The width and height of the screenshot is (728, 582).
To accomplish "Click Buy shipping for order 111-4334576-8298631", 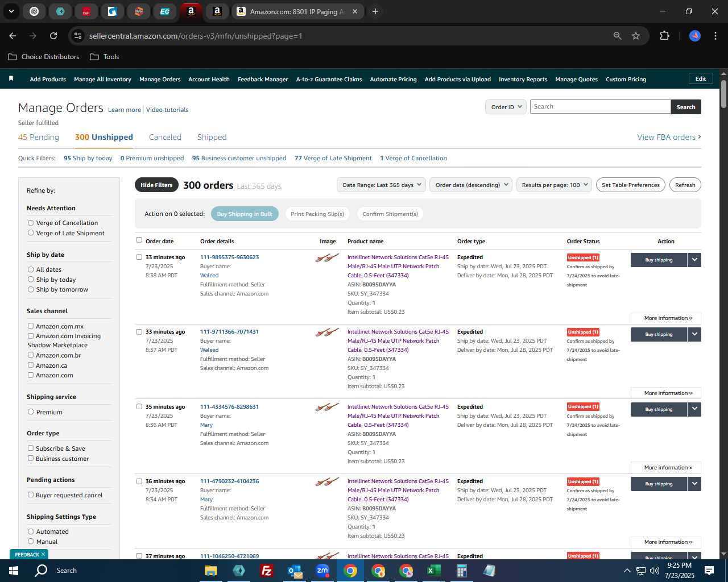I will tap(659, 409).
